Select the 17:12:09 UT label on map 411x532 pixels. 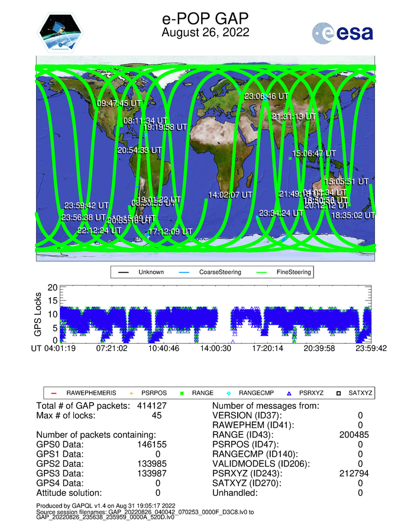[x=170, y=231]
